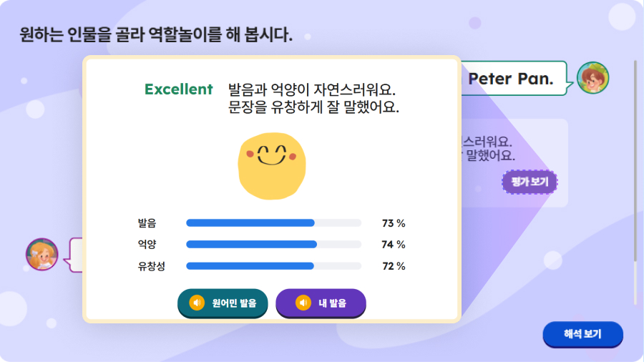The height and width of the screenshot is (362, 644).
Task: Click the speaker icon on 원어민 발음
Action: tap(197, 303)
